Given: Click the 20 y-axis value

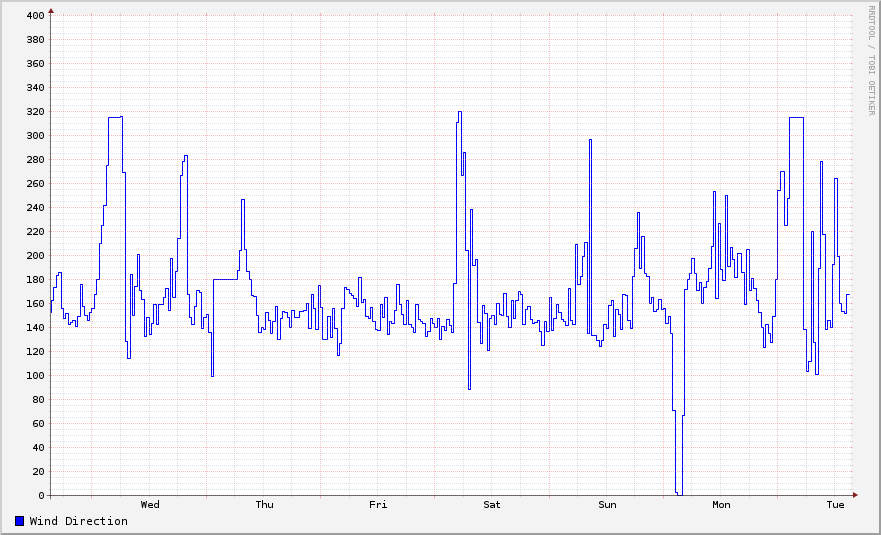Looking at the screenshot, I should (38, 471).
